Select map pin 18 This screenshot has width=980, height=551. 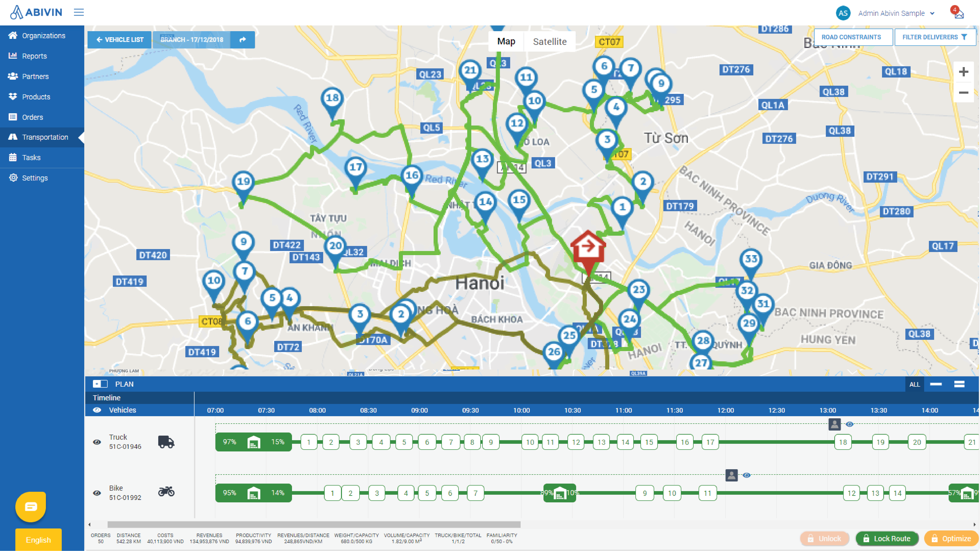point(332,103)
